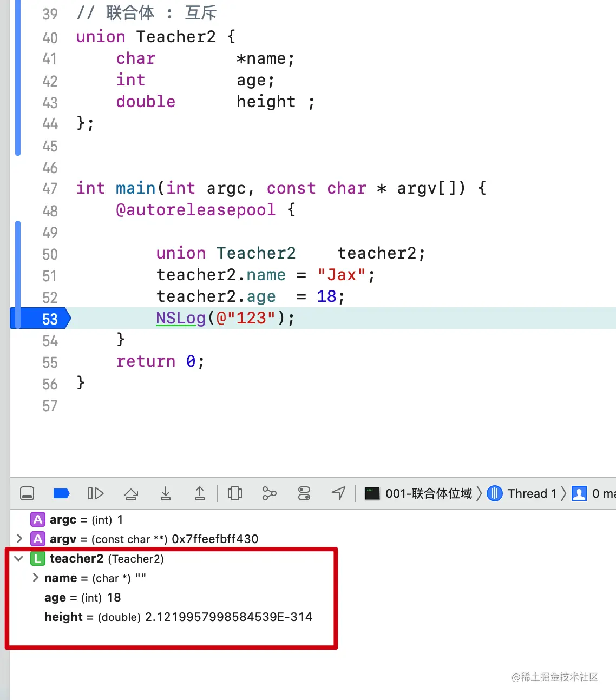Select the height double value row

tap(178, 617)
